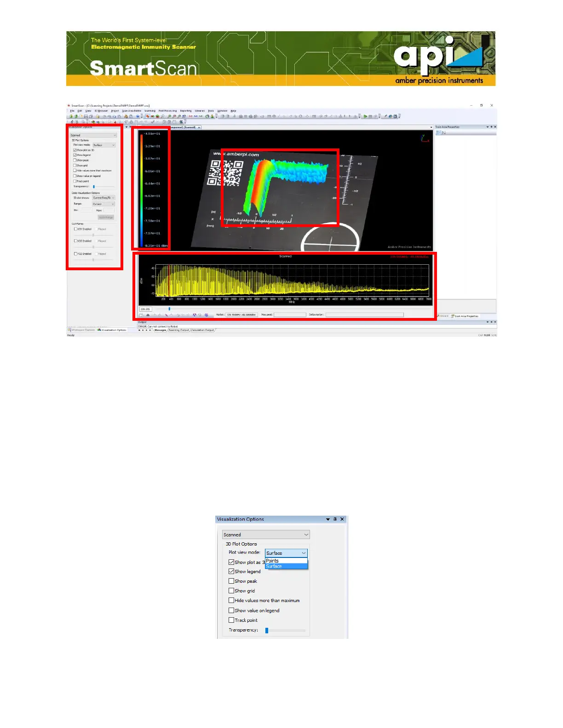Click the 339.595 frequency input field
563x728 pixels.
(146, 309)
